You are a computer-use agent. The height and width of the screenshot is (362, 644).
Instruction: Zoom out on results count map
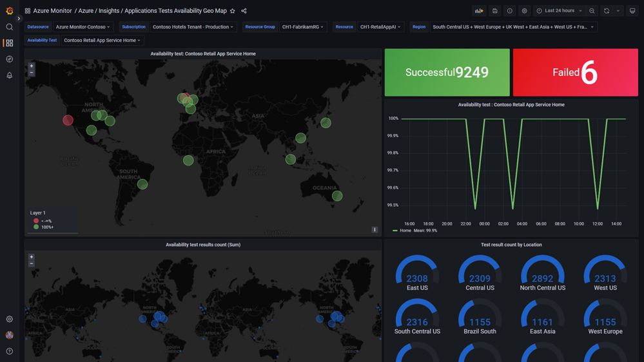31,263
